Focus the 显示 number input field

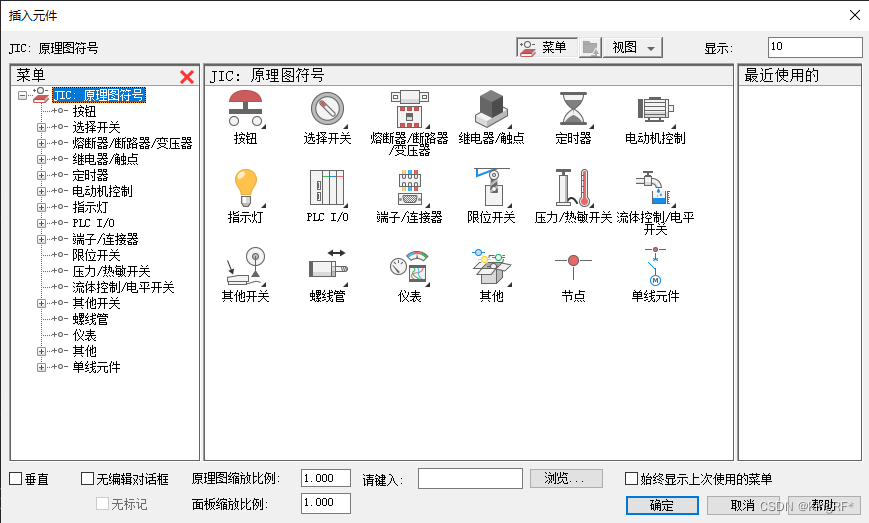[815, 47]
